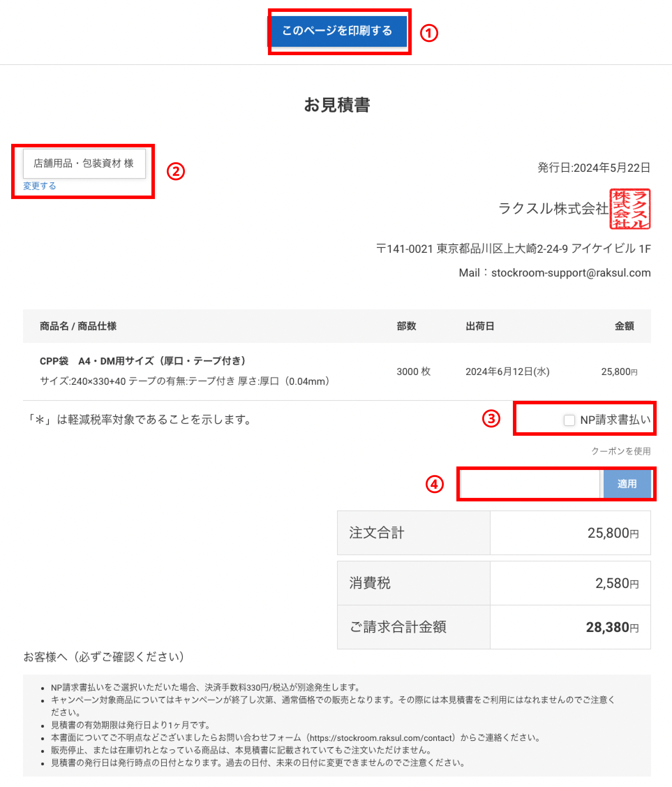
Task: Click the red ラクスル株式会社 company seal stamp
Action: 630,209
